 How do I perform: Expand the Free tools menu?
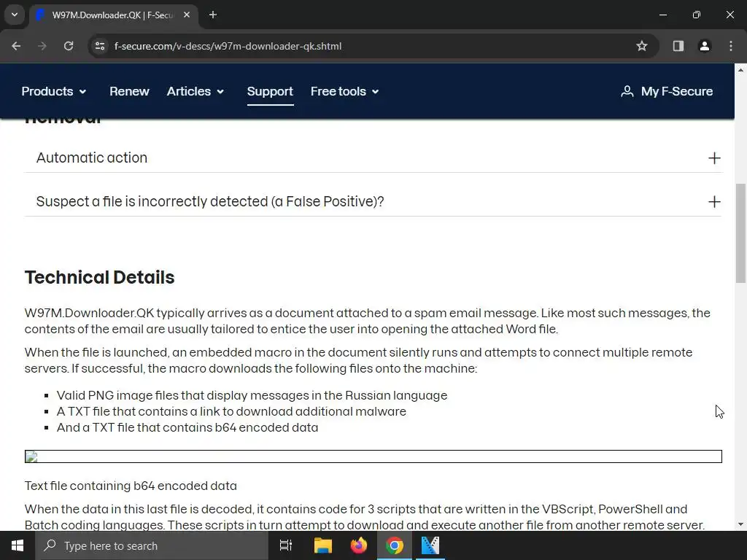click(x=345, y=91)
